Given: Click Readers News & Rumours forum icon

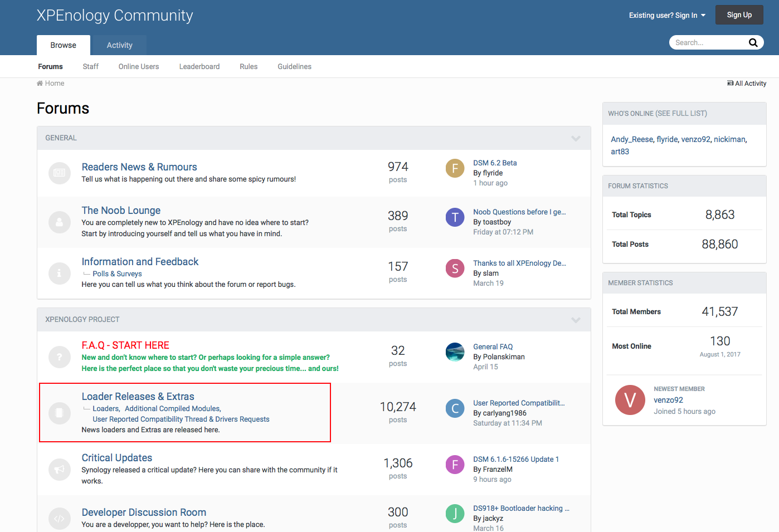Looking at the screenshot, I should (x=59, y=173).
